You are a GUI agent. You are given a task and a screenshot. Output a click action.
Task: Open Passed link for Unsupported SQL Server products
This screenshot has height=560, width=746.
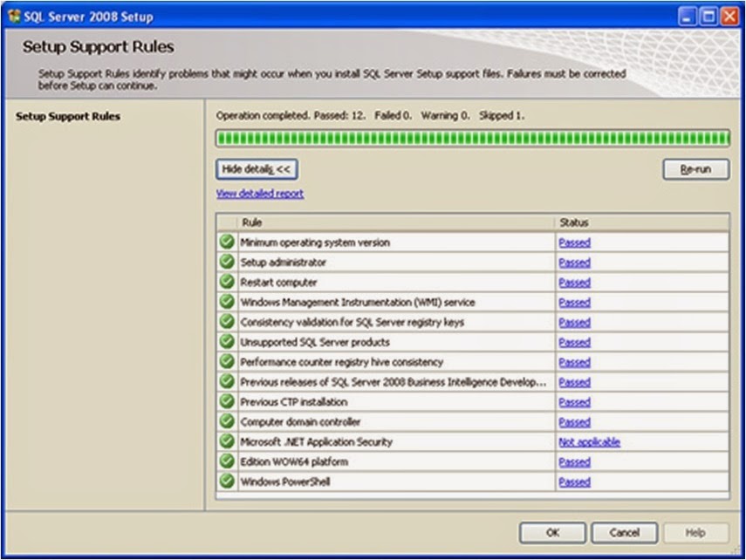click(x=574, y=343)
